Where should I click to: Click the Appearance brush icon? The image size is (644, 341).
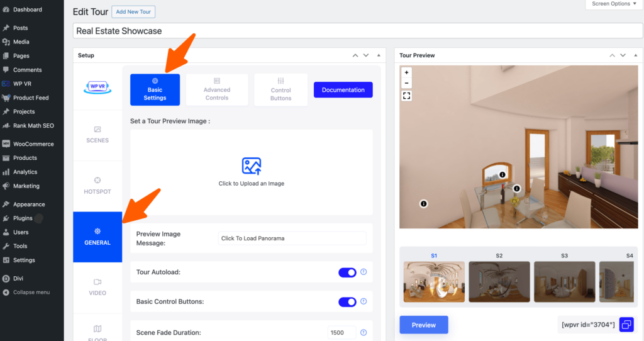point(6,204)
